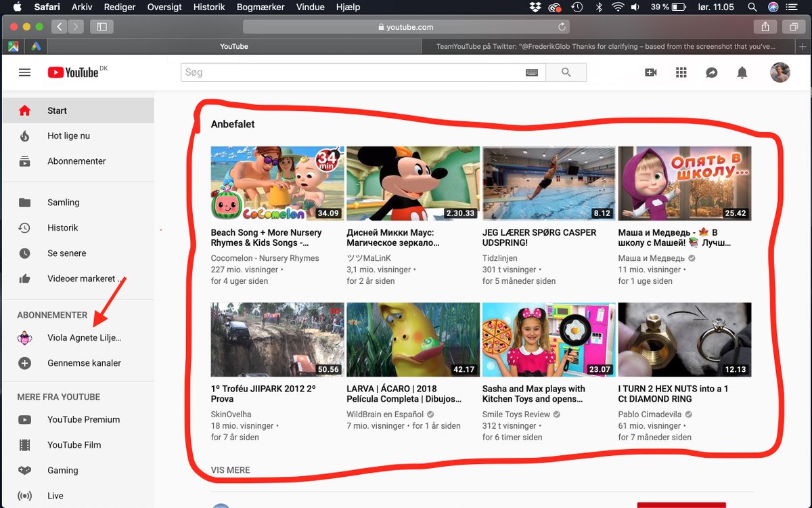
Task: Click title 'LARVA | ÁCARO | 2018'
Action: pos(404,394)
